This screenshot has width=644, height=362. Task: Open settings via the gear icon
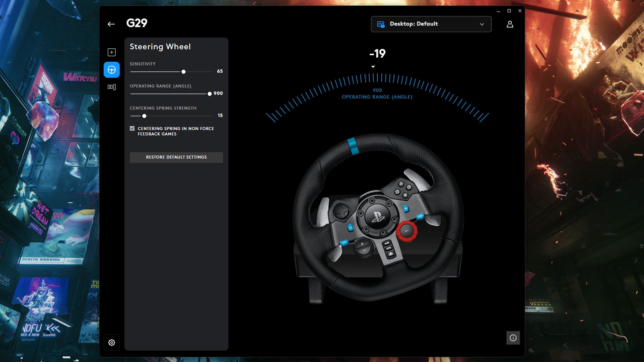(x=112, y=343)
